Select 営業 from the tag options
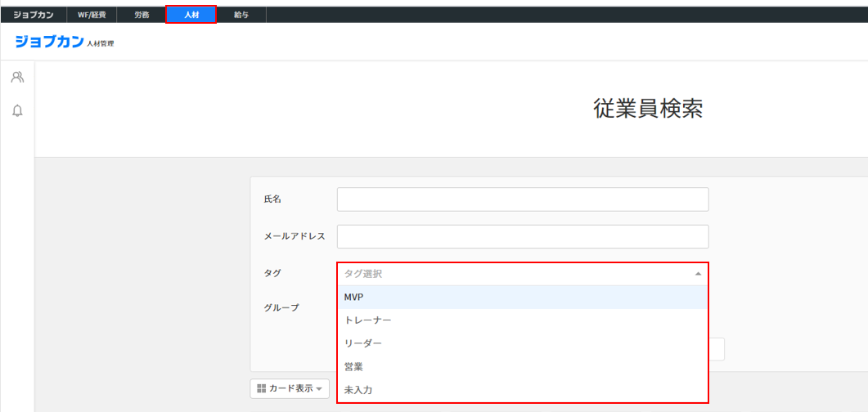The width and height of the screenshot is (868, 412). [x=522, y=367]
